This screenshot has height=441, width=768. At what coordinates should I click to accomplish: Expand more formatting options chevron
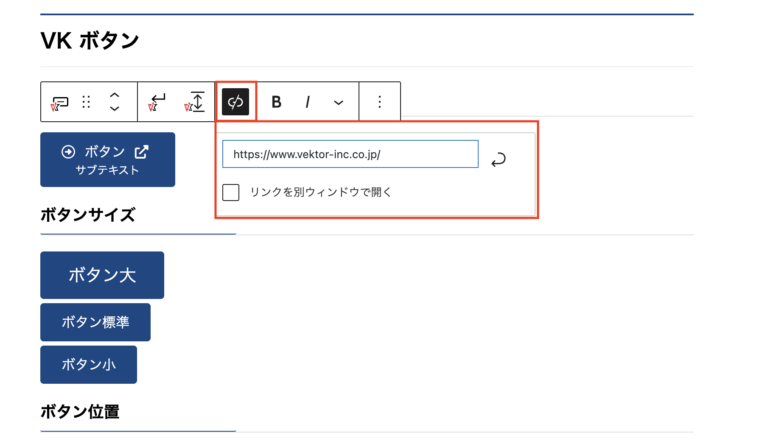click(x=338, y=102)
